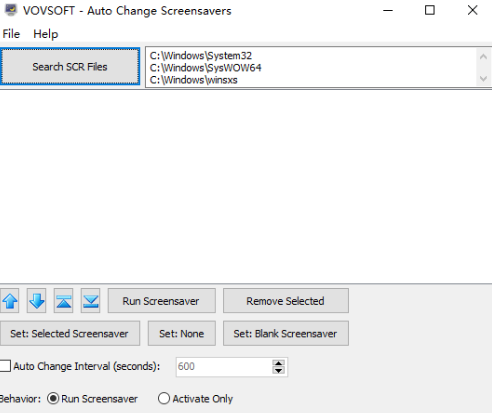Select Activate Only behavior option
Image resolution: width=492 pixels, height=413 pixels.
tap(164, 398)
